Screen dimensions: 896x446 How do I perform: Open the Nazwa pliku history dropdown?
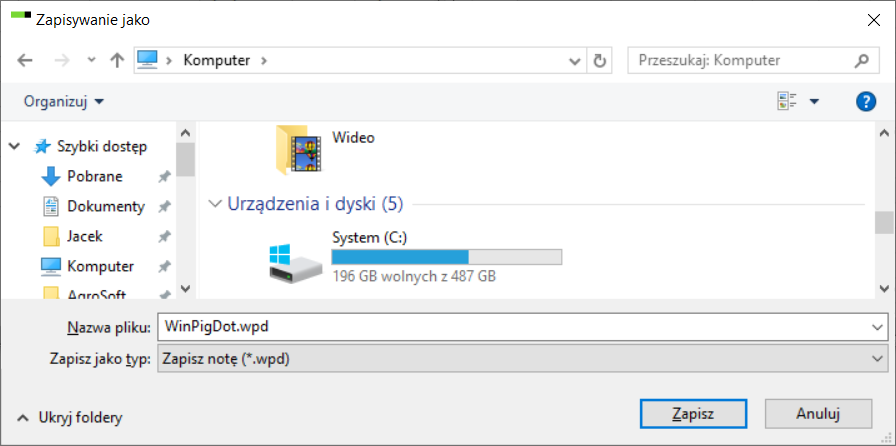tap(877, 327)
